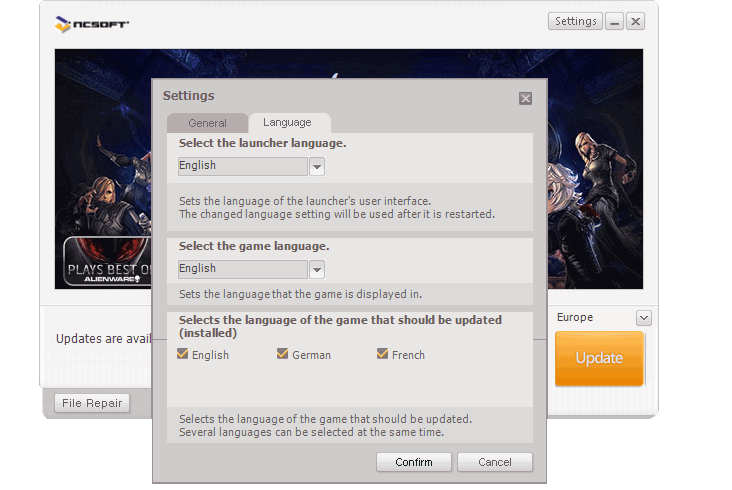The height and width of the screenshot is (490, 732).
Task: Click 'Several languages can be selected' text
Action: tap(311, 432)
